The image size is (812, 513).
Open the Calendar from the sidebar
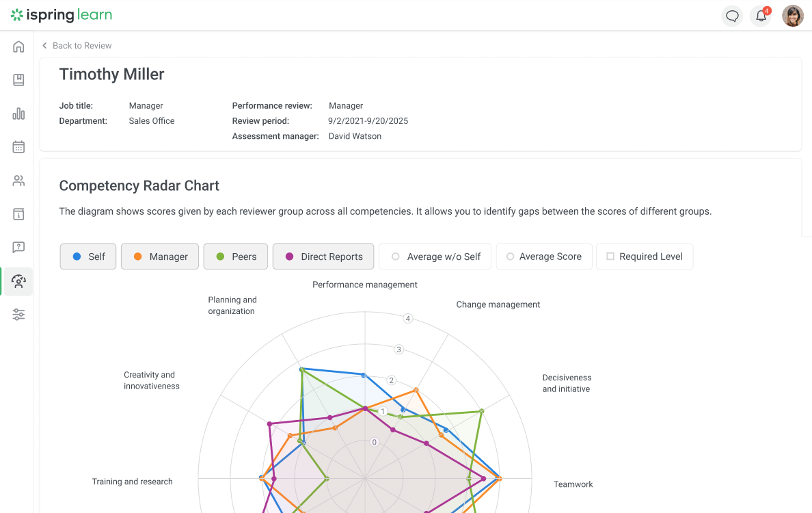tap(18, 146)
